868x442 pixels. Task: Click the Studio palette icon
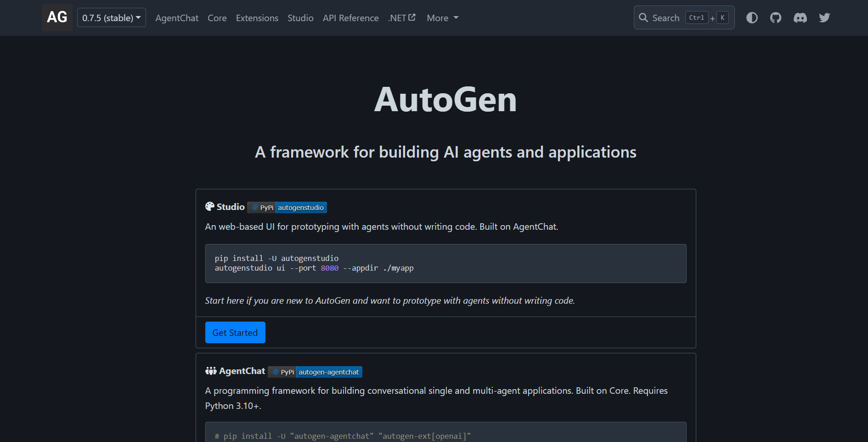(x=210, y=207)
